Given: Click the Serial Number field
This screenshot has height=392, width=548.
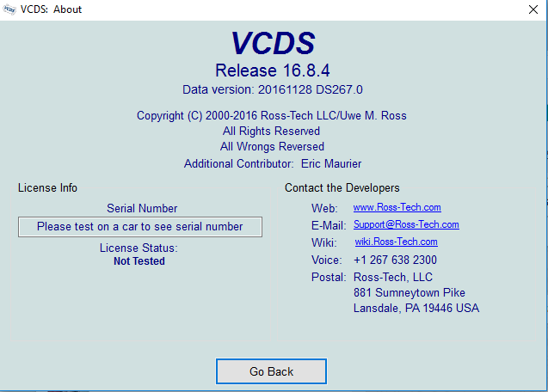Looking at the screenshot, I should [x=140, y=227].
